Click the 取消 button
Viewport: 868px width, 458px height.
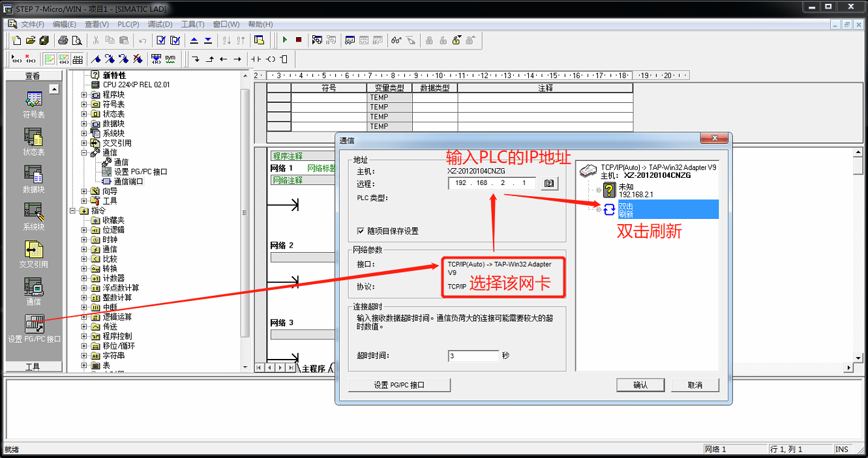tap(695, 385)
